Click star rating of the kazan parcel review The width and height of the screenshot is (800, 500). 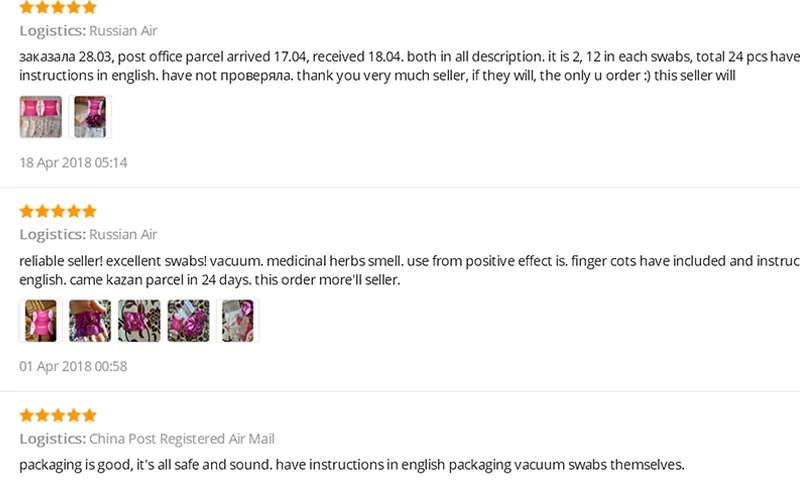coord(58,211)
